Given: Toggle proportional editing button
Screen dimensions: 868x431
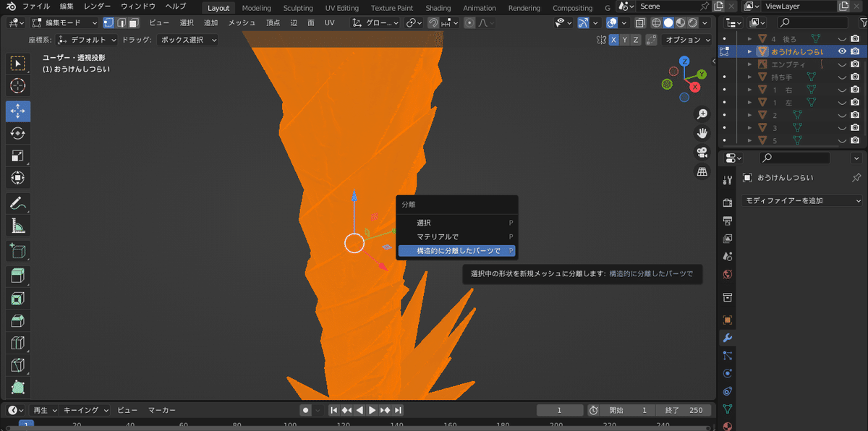Looking at the screenshot, I should coord(469,23).
